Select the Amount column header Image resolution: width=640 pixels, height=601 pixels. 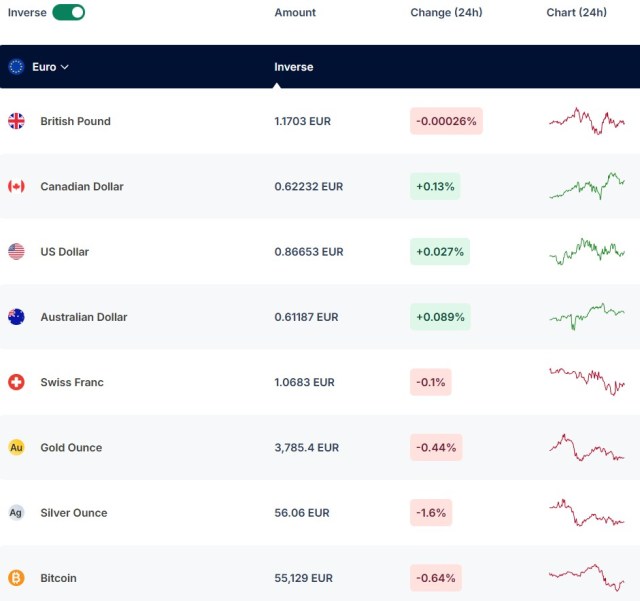tap(295, 13)
